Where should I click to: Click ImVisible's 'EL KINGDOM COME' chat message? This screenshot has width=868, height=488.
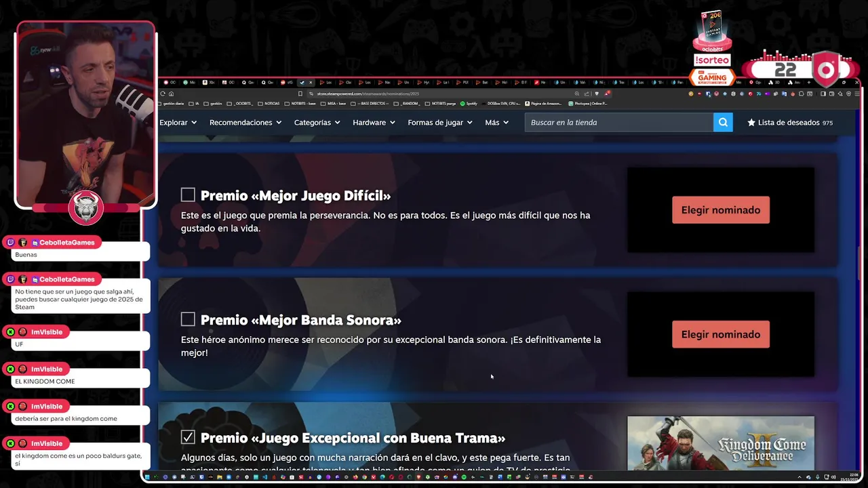point(81,382)
